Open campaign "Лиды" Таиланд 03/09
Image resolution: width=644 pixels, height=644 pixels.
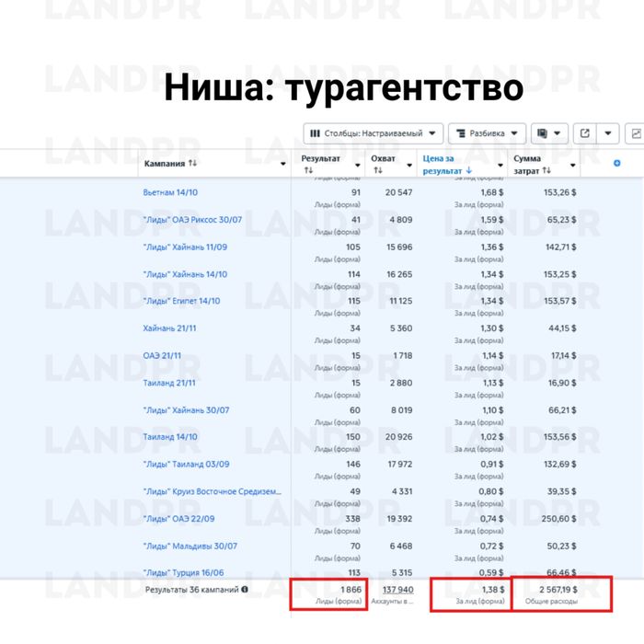[186, 464]
